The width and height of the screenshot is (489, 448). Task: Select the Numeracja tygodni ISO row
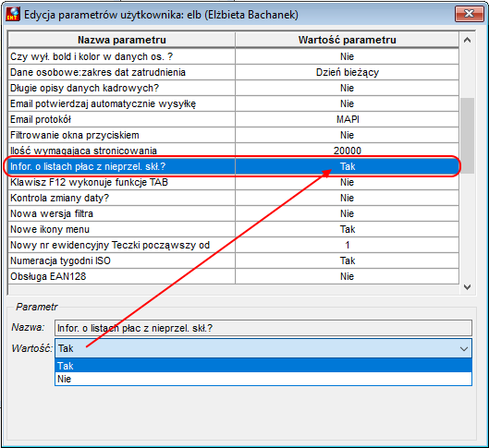pyautogui.click(x=234, y=260)
